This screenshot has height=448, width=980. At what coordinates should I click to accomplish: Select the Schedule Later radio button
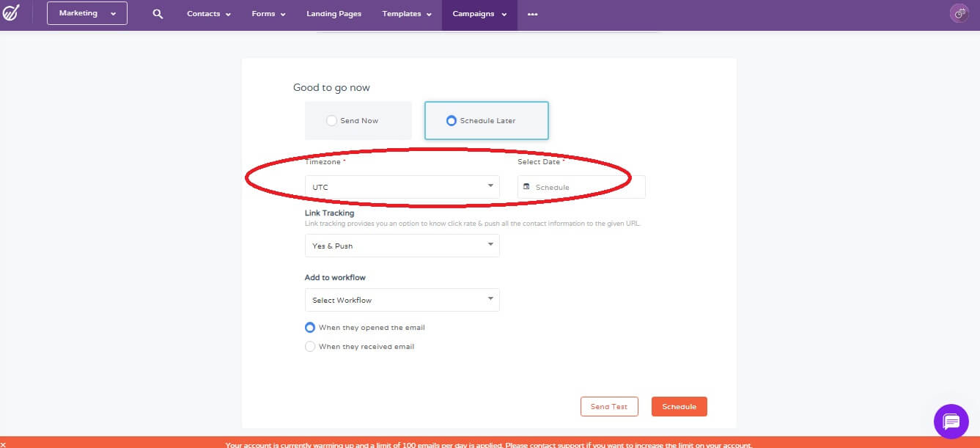(452, 120)
